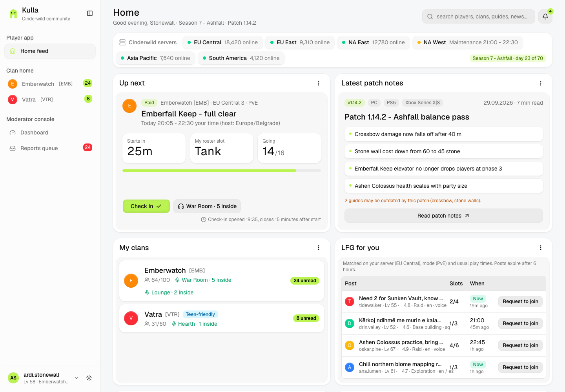Image resolution: width=565 pixels, height=392 pixels.
Task: Click tidewalker red T avatar
Action: click(350, 301)
